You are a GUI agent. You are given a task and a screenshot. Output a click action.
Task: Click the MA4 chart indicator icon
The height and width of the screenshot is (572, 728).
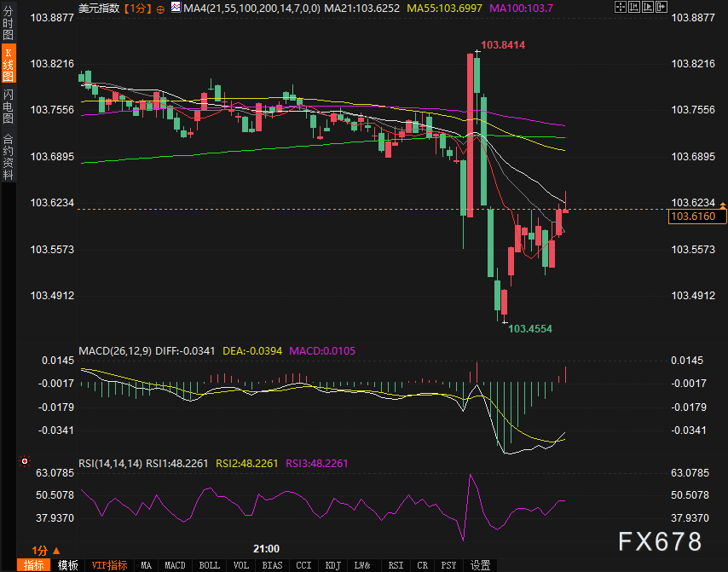(175, 8)
